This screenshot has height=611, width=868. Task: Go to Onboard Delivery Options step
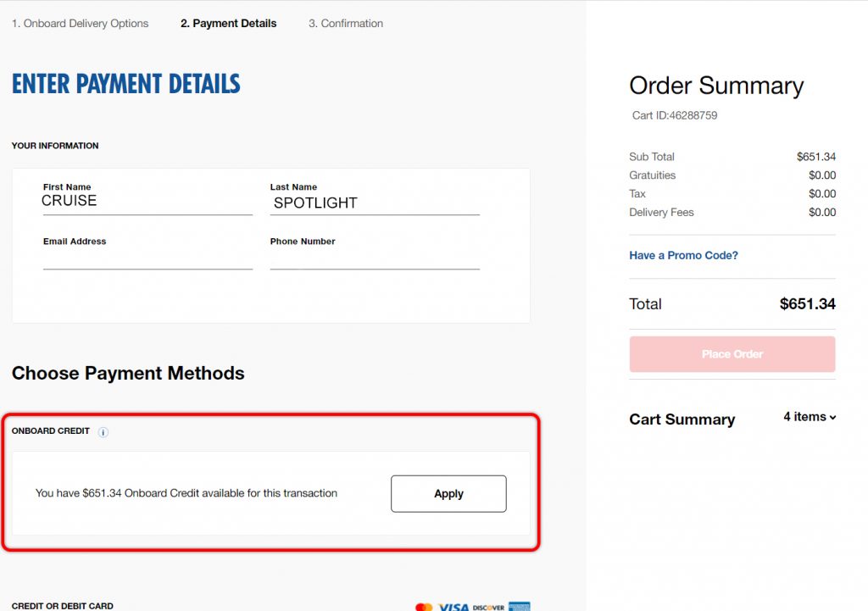pyautogui.click(x=81, y=23)
